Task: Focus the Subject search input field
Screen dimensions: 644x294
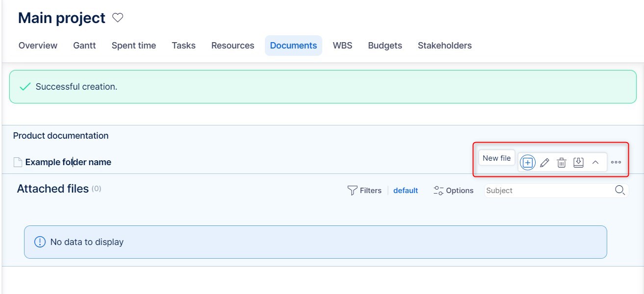Action: pos(547,191)
